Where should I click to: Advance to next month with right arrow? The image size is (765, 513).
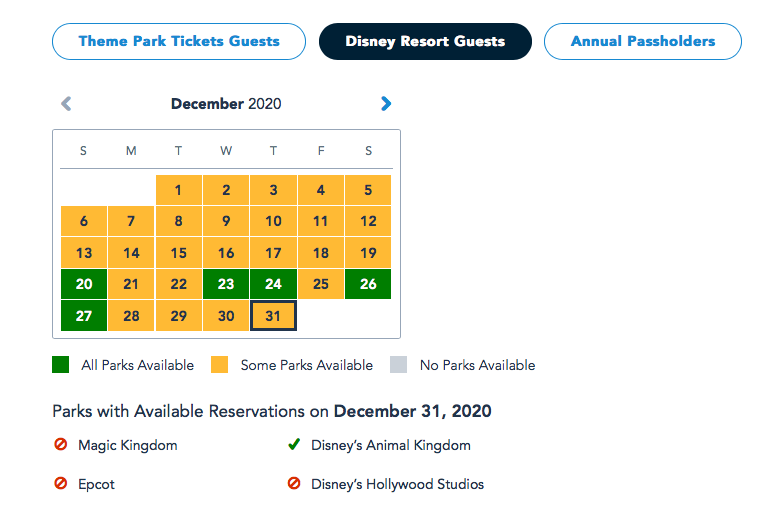pos(386,103)
